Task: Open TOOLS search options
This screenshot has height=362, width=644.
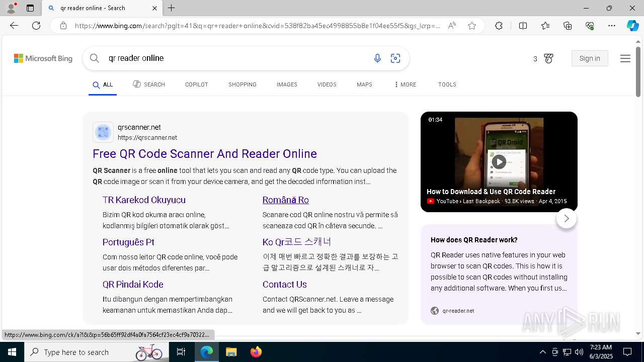Action: 447,84
